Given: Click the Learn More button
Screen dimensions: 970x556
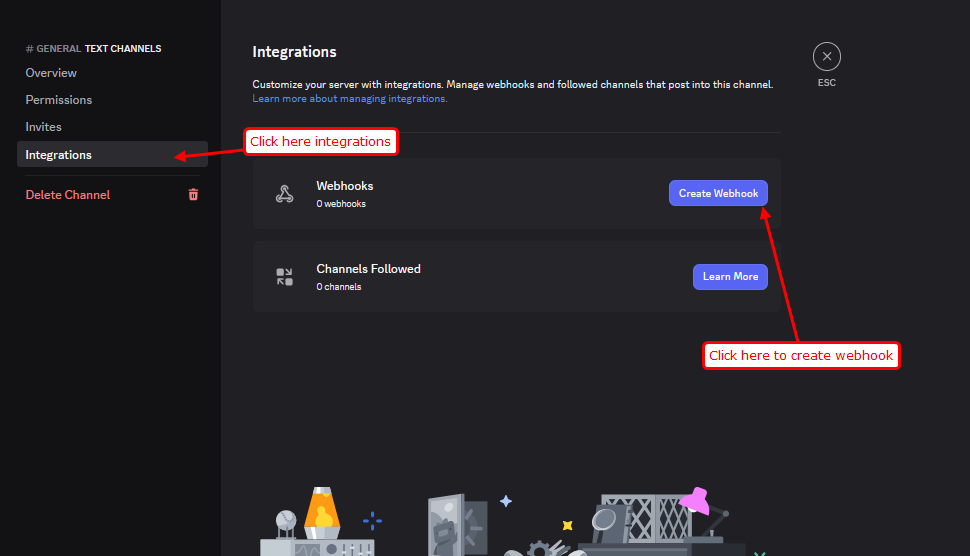Looking at the screenshot, I should pos(730,276).
